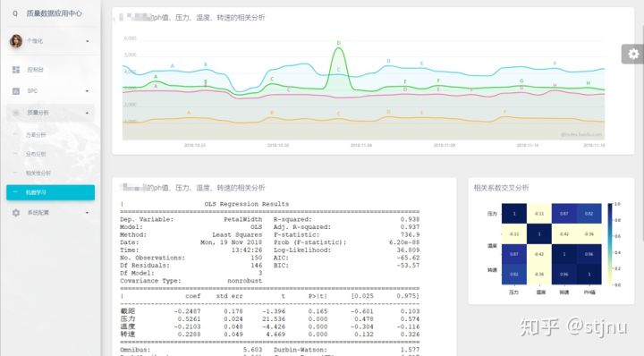
Task: Click the green line peak marker D
Action: click(x=339, y=43)
